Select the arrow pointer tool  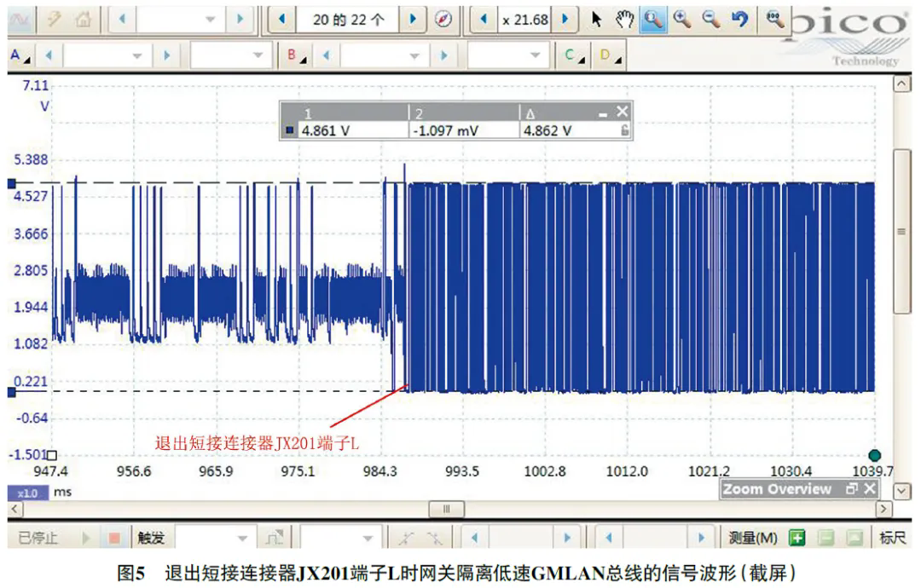click(596, 20)
